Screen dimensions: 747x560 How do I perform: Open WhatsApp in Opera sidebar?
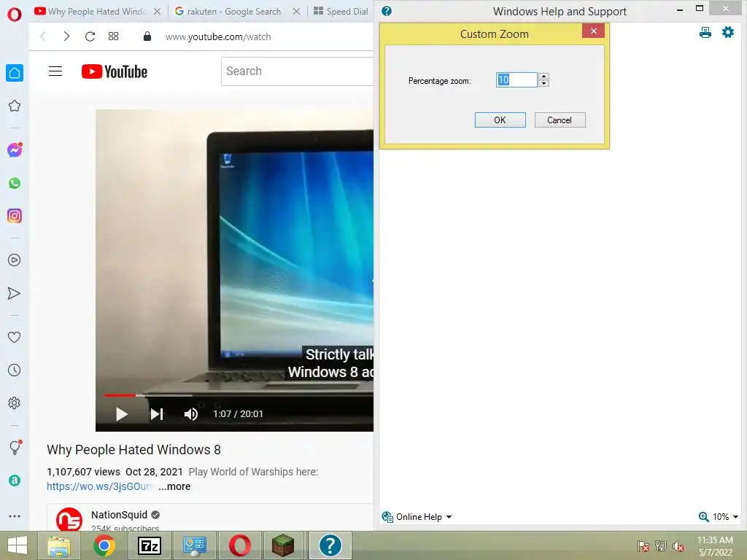coord(15,183)
